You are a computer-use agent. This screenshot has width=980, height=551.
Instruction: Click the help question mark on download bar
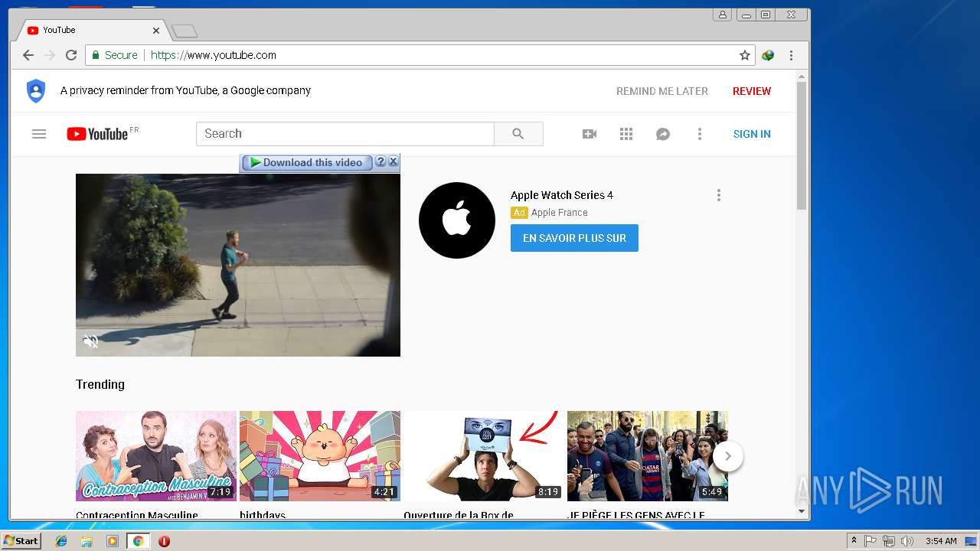[381, 161]
